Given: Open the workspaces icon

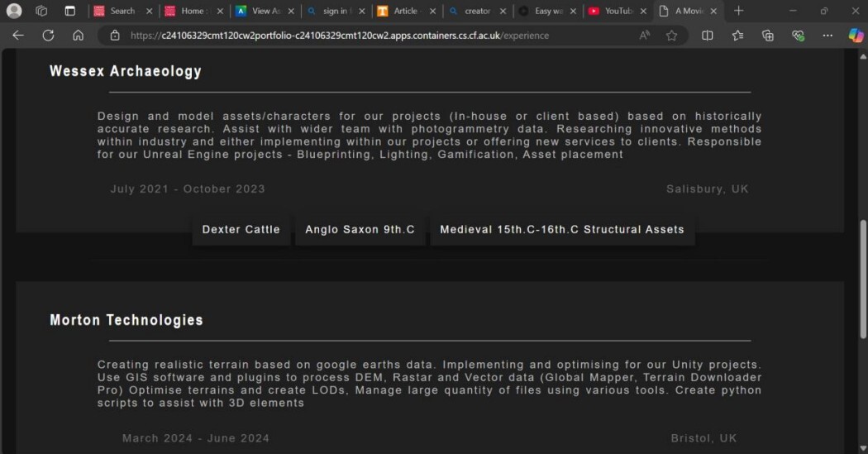Looking at the screenshot, I should [41, 11].
